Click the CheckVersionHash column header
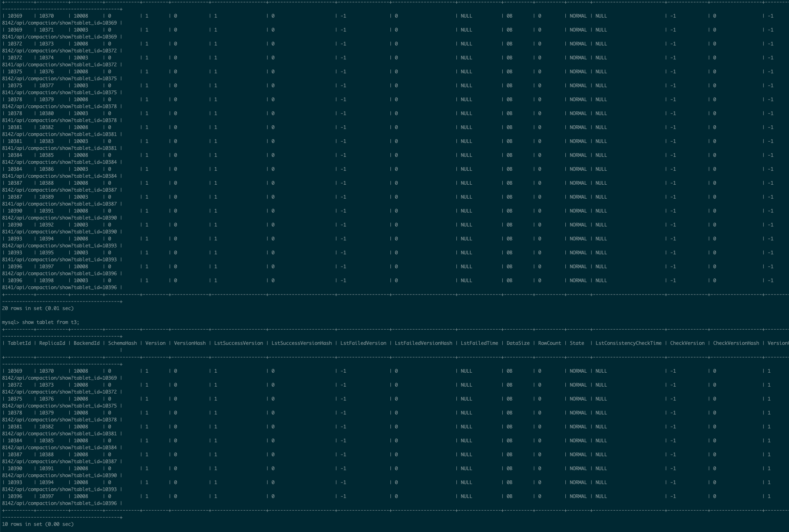Image resolution: width=789 pixels, height=532 pixels. (x=736, y=343)
